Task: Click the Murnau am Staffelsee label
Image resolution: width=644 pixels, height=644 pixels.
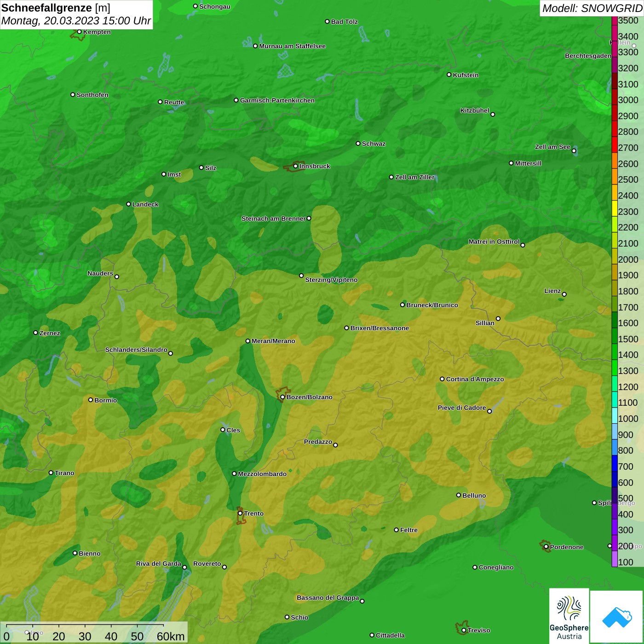Action: coord(293,46)
